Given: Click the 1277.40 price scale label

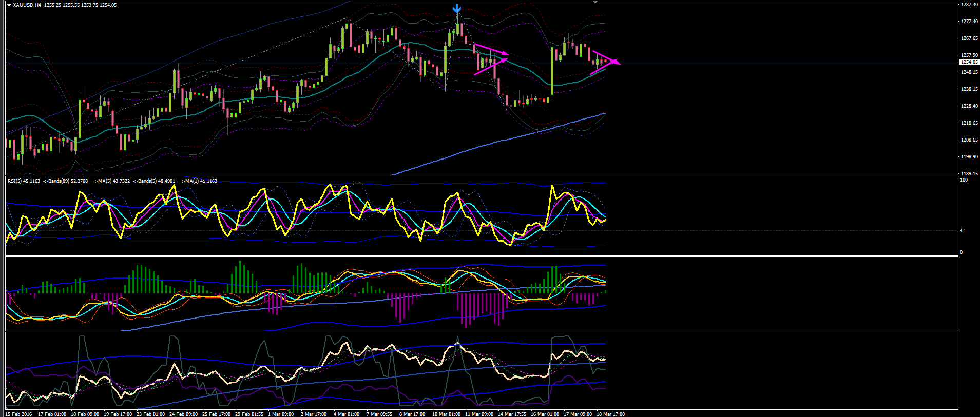Looking at the screenshot, I should 969,22.
